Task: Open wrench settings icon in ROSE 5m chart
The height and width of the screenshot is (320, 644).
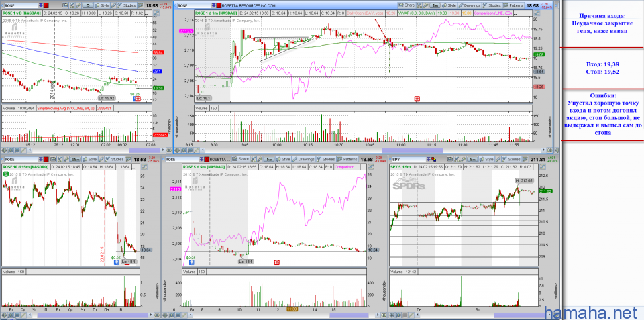Action: pos(260,160)
